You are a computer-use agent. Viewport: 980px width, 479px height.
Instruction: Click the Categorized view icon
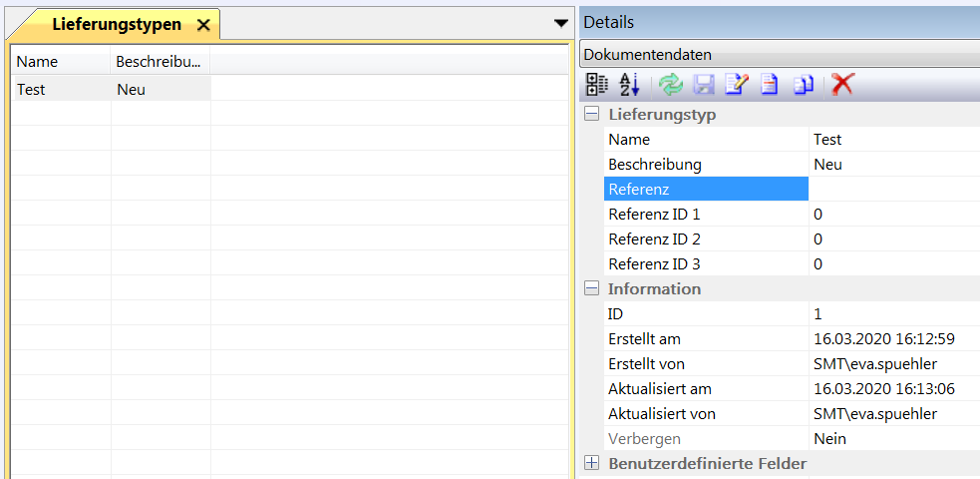[596, 85]
